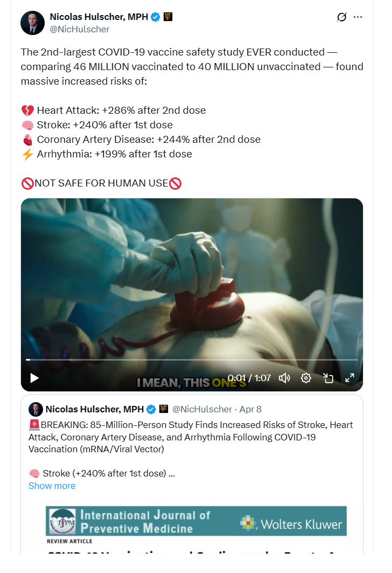Toggle fullscreen mode on the video
The width and height of the screenshot is (392, 573).
tap(349, 378)
